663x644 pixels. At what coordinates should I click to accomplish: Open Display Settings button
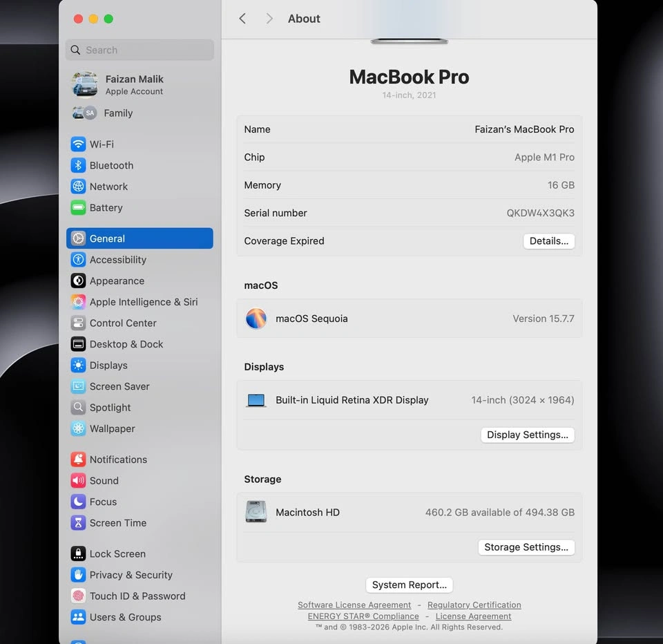click(527, 435)
